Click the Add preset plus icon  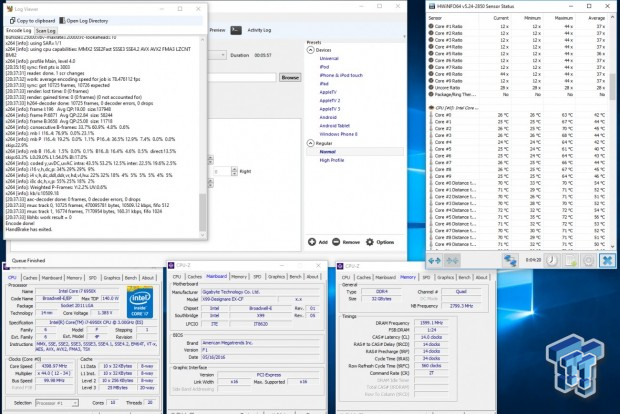(312, 242)
